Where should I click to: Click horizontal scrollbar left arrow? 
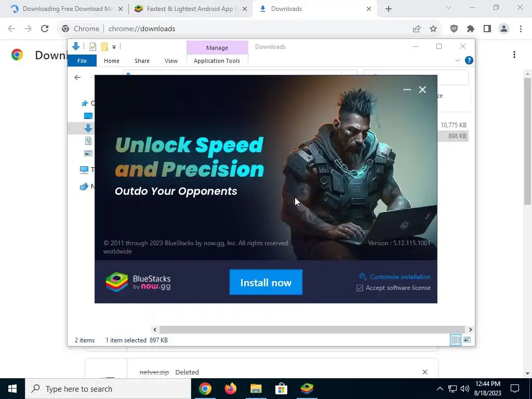click(x=155, y=329)
